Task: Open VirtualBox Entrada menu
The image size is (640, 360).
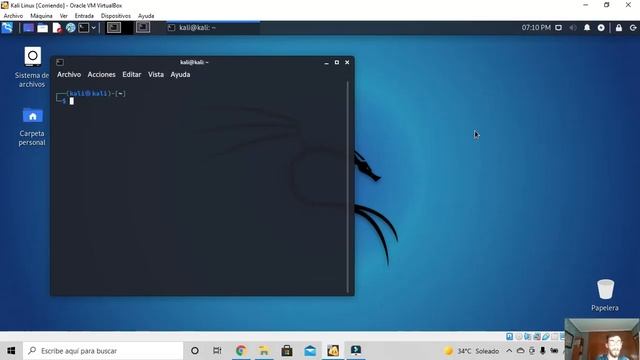Action: pos(84,16)
